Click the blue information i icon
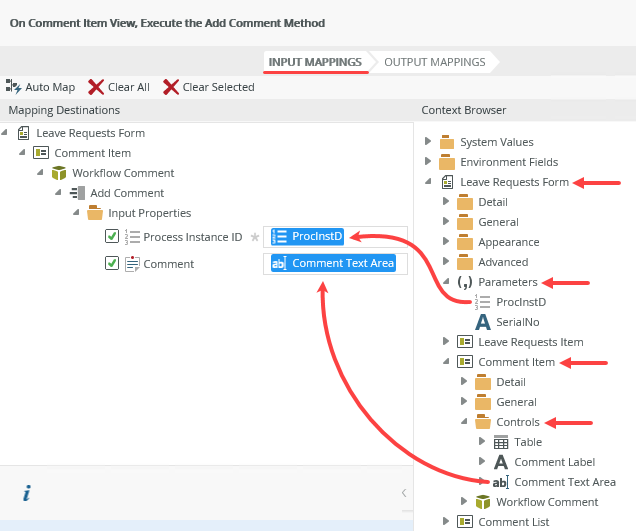 coord(27,493)
